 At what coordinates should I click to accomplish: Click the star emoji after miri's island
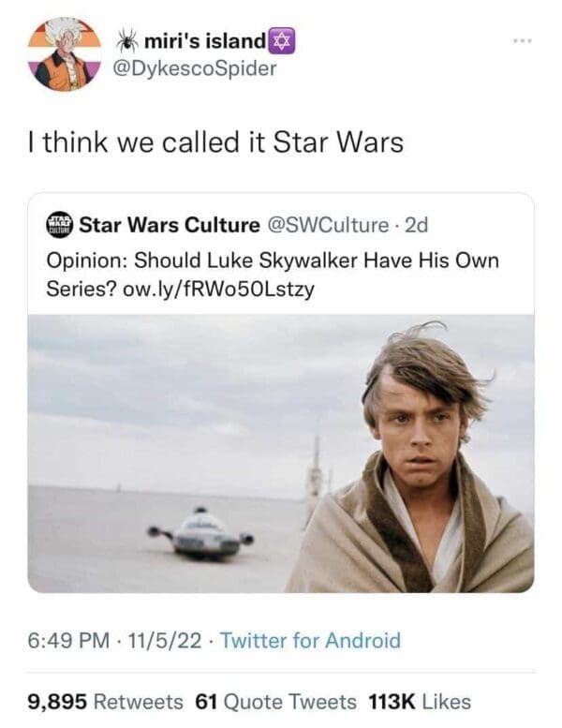pyautogui.click(x=279, y=41)
